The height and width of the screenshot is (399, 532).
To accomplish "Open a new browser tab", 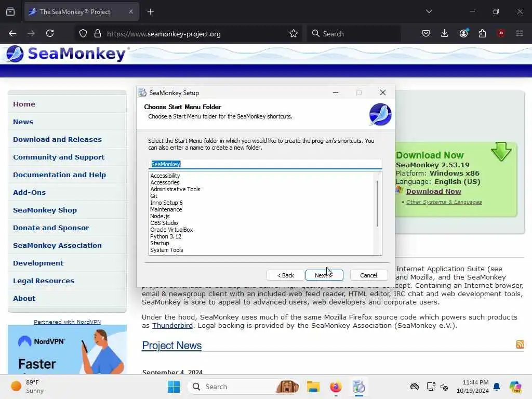I will pyautogui.click(x=150, y=12).
